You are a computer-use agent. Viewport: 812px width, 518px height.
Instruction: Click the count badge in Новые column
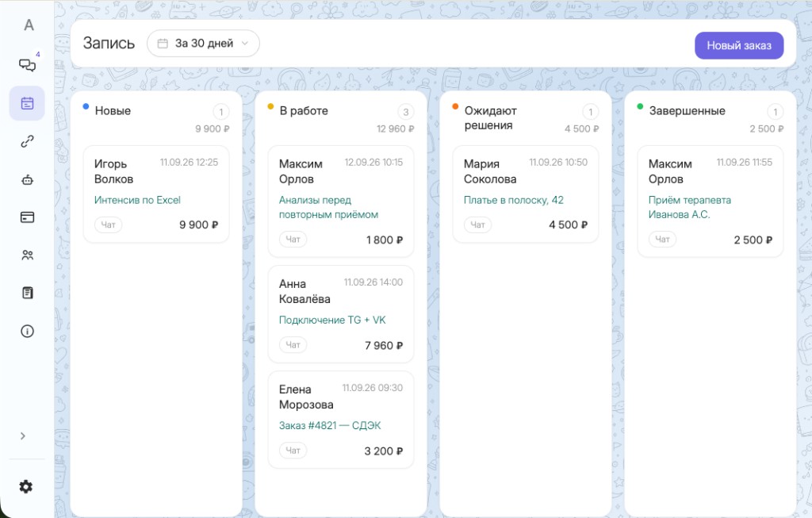tap(221, 112)
